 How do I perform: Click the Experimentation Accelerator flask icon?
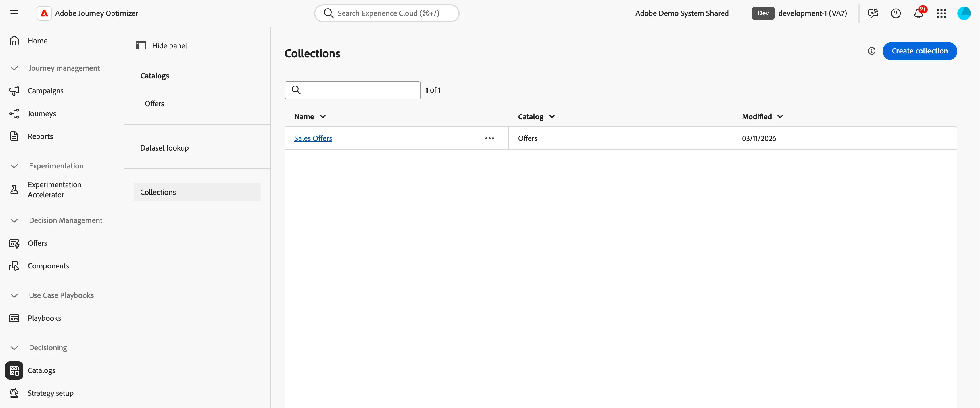(x=14, y=190)
